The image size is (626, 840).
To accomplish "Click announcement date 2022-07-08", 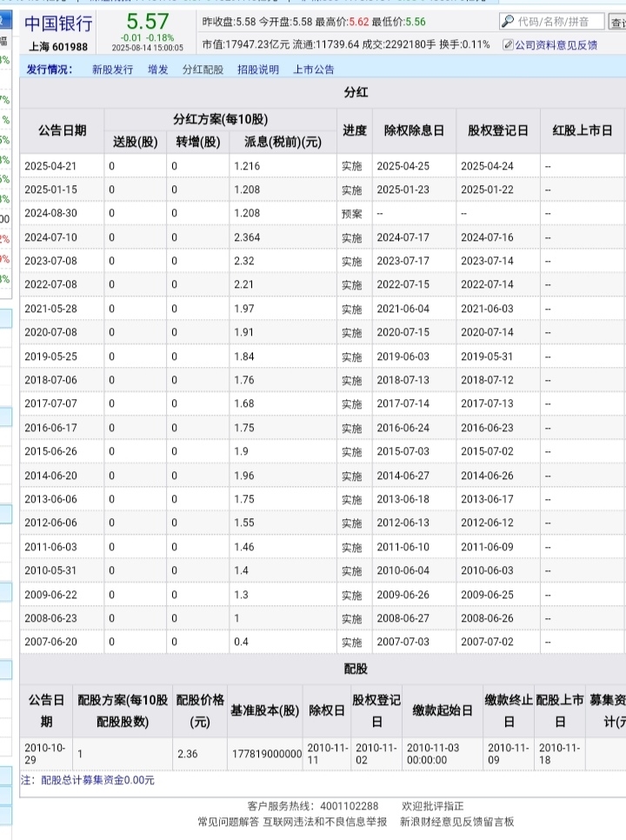I will (x=50, y=284).
